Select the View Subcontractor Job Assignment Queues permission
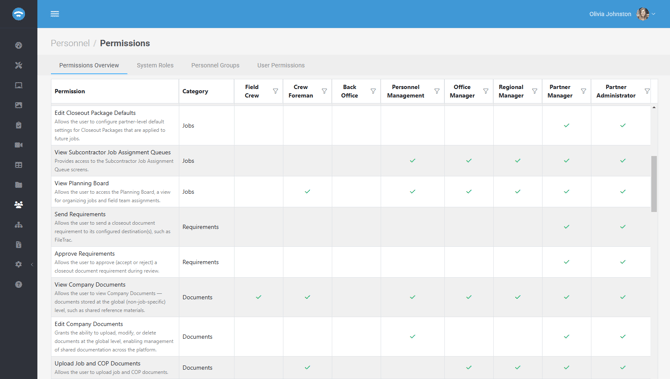The image size is (670, 379). click(112, 152)
